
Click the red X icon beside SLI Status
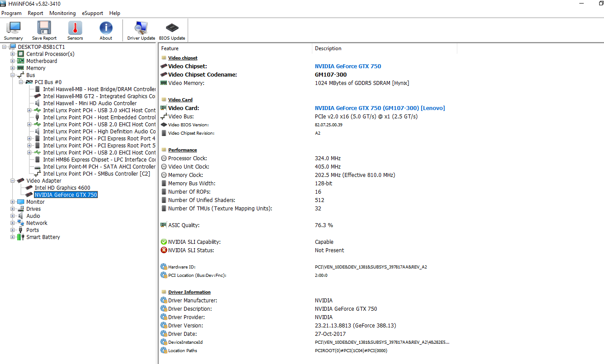(x=164, y=250)
